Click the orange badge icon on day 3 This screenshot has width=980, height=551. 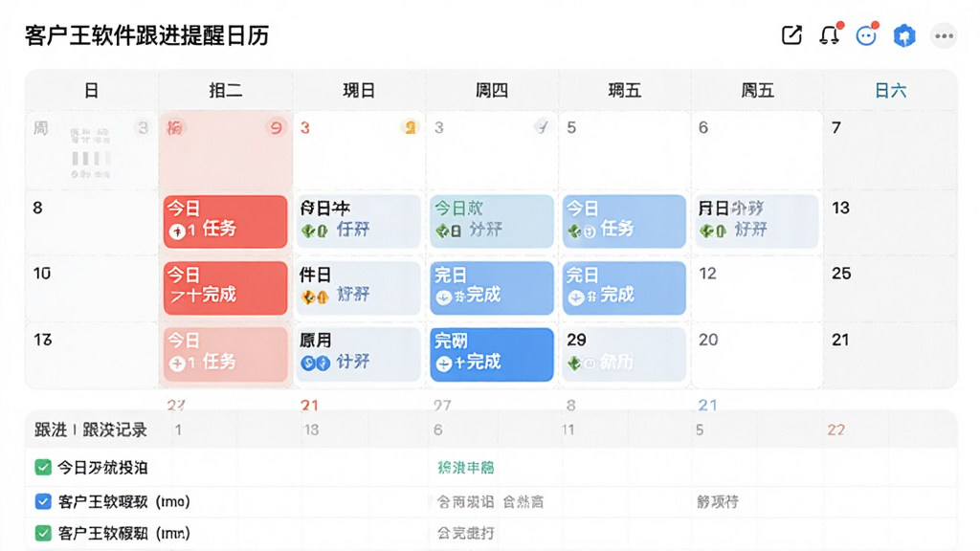[410, 128]
